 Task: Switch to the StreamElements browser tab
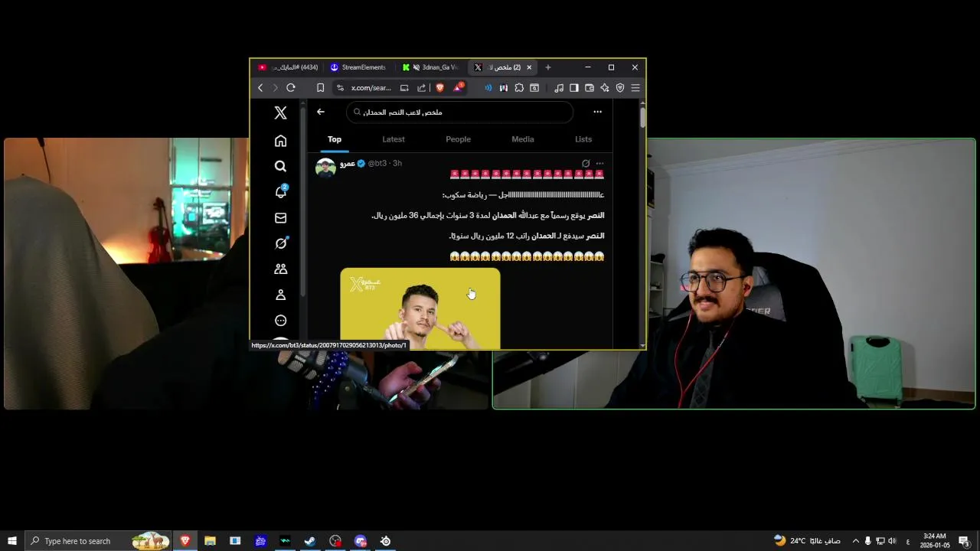tap(358, 67)
